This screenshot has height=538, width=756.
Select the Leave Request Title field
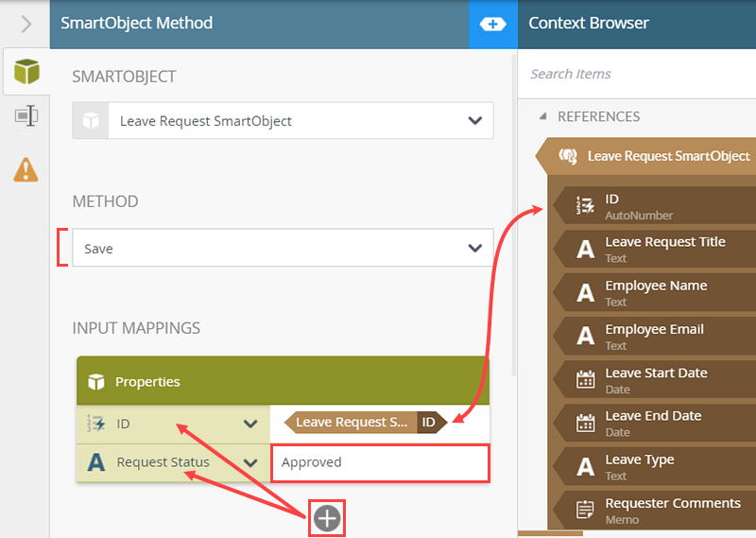point(655,249)
